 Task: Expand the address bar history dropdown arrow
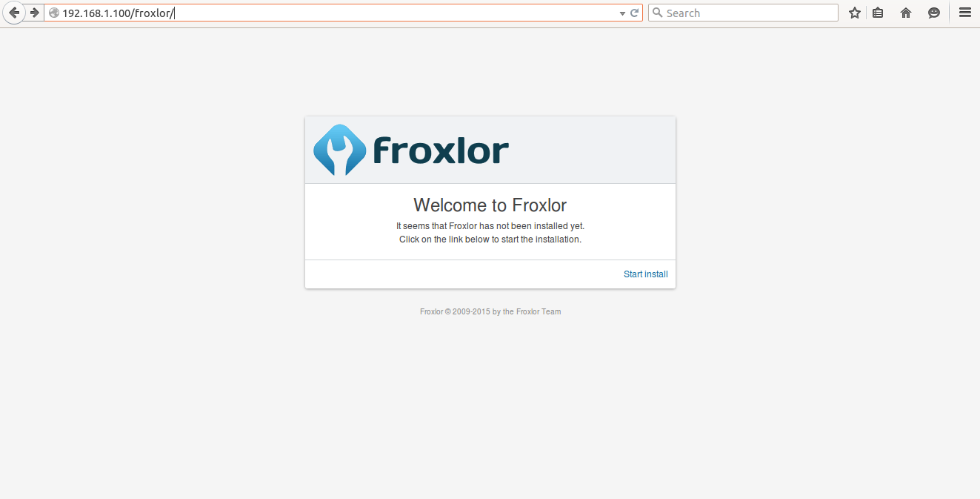[623, 13]
